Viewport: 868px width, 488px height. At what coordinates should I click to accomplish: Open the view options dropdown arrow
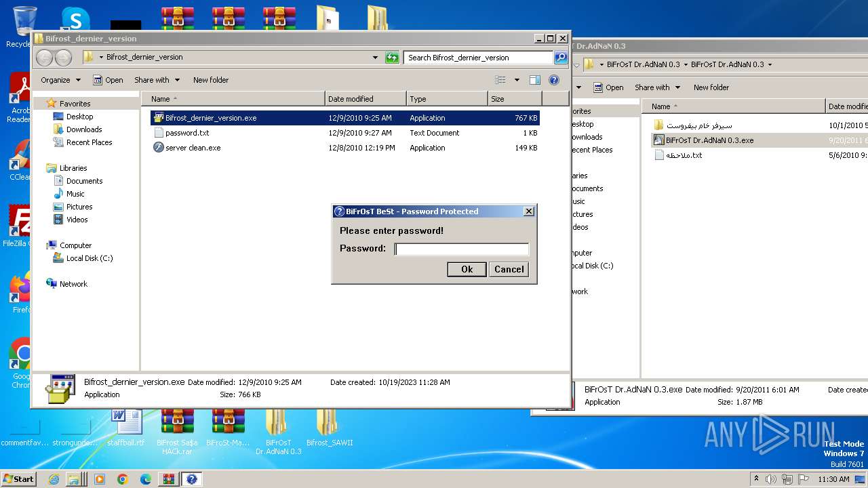[517, 80]
